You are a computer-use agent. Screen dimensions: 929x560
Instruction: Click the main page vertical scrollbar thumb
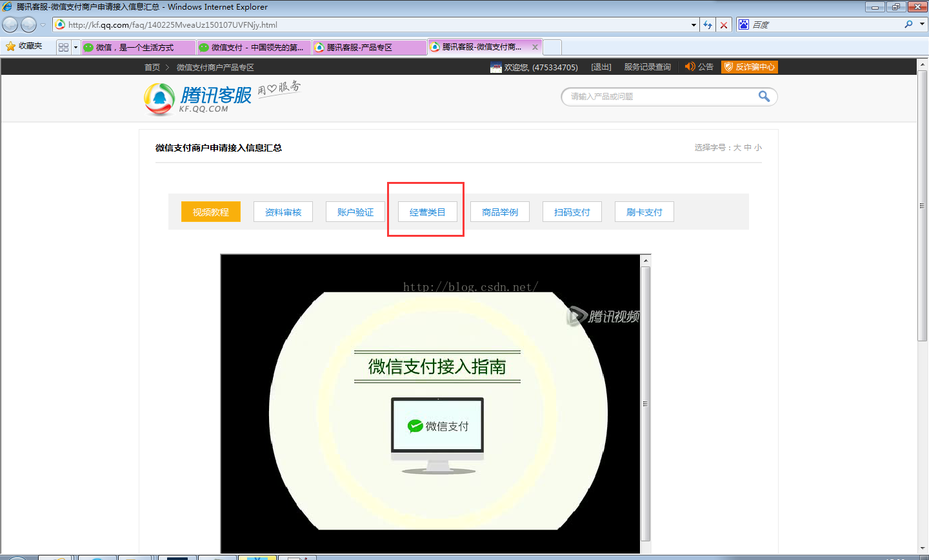(923, 205)
